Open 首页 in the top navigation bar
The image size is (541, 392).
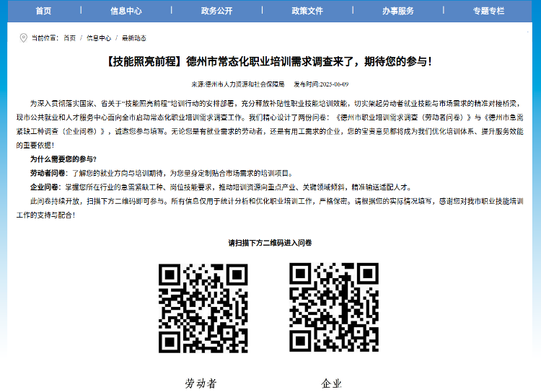pos(43,11)
